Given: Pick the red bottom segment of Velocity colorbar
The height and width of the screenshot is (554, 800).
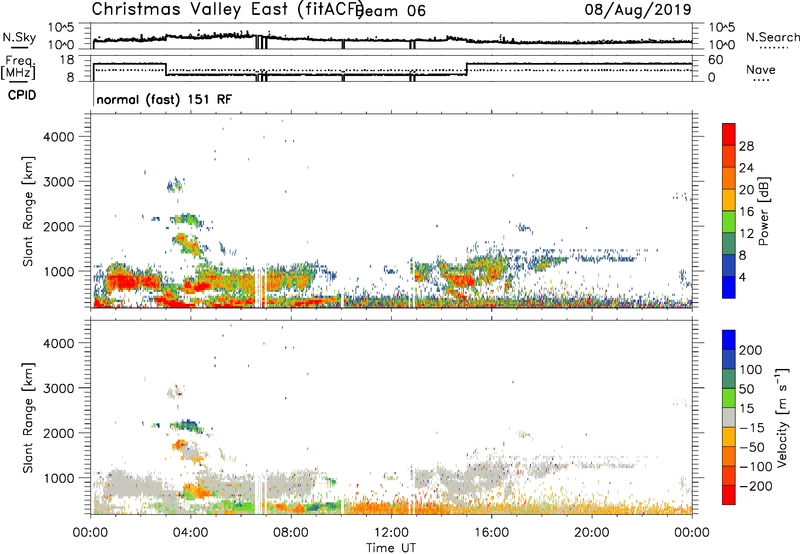Looking at the screenshot, I should [x=729, y=495].
